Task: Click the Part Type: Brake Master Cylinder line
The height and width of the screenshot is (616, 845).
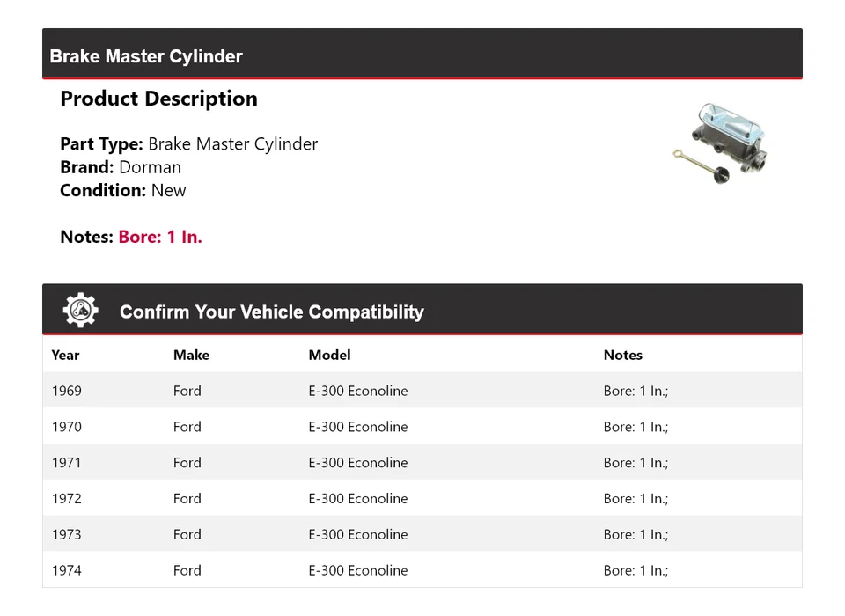Action: pos(188,144)
